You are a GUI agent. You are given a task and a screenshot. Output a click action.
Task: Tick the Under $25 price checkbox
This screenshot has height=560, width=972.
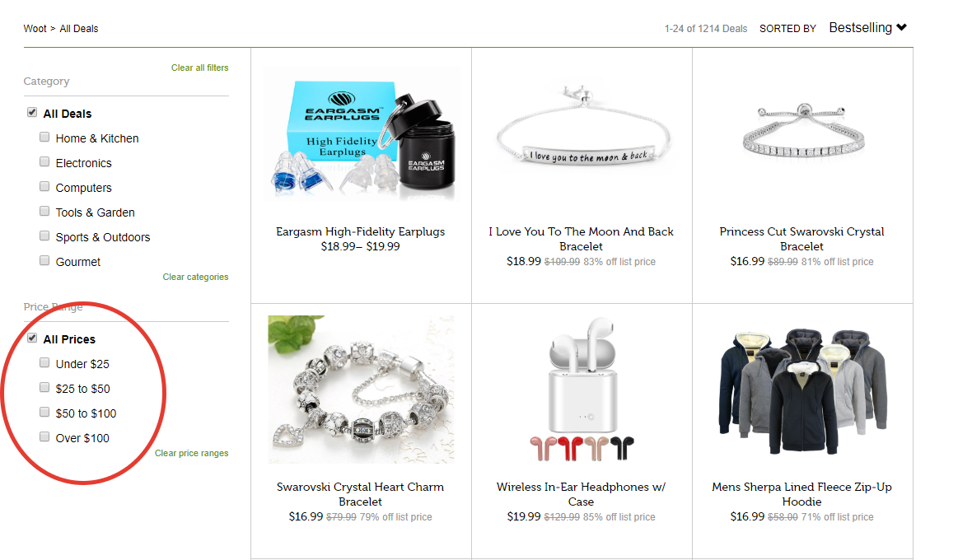coord(44,362)
